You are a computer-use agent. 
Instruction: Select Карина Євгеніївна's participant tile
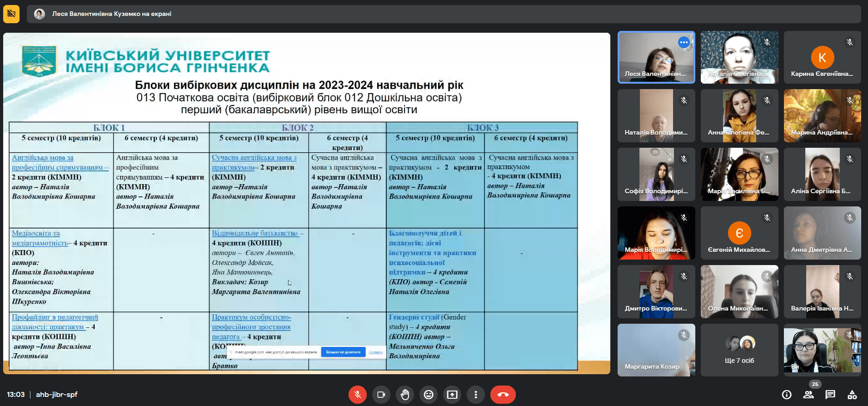[822, 57]
